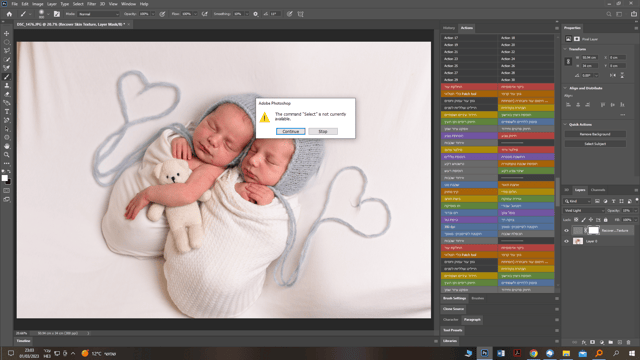The width and height of the screenshot is (640, 360).
Task: Select the Horizontal Type tool
Action: coord(7,111)
